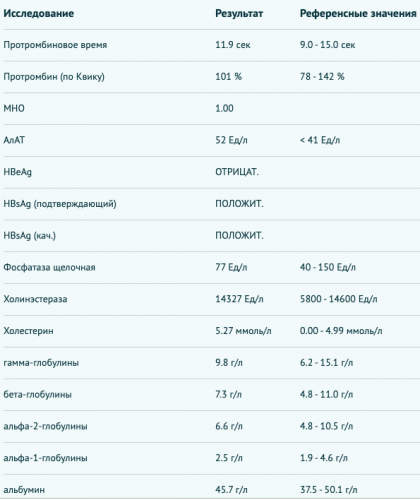Screen dimensions: 420x500
Task: Select the Фосфатаза щелочная row label
Action: point(49,267)
